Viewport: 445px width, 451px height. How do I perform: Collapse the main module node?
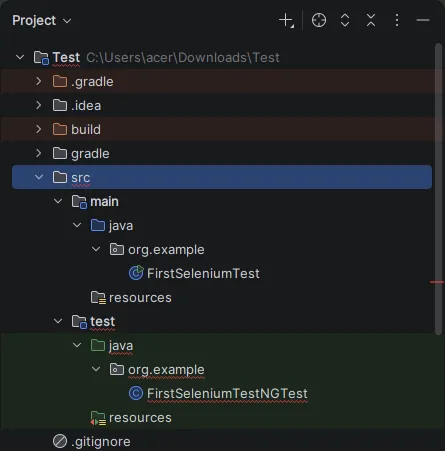pyautogui.click(x=58, y=201)
